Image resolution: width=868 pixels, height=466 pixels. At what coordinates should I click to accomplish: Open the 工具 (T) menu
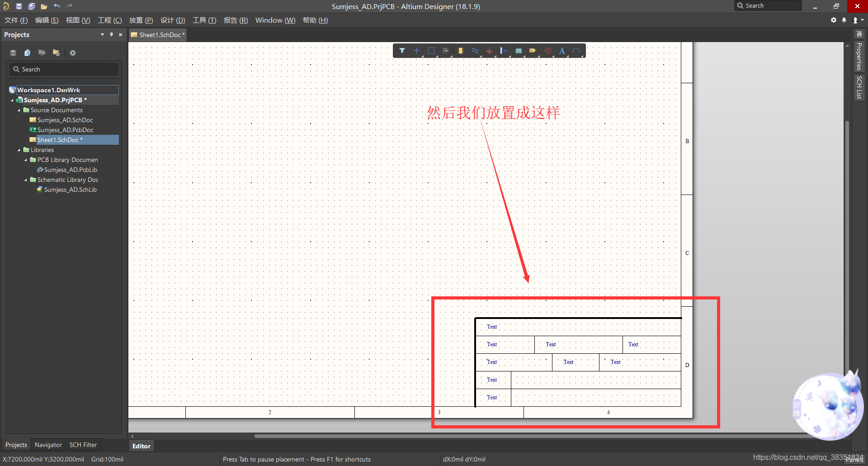204,20
